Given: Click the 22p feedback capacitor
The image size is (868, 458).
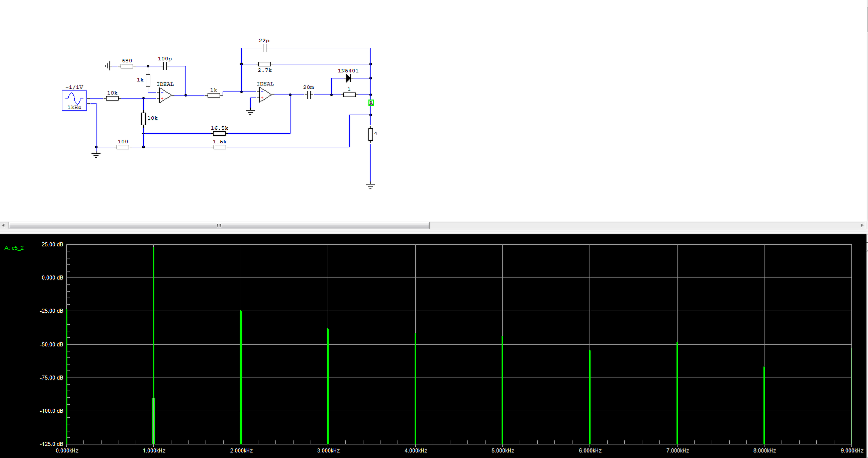Looking at the screenshot, I should click(264, 48).
